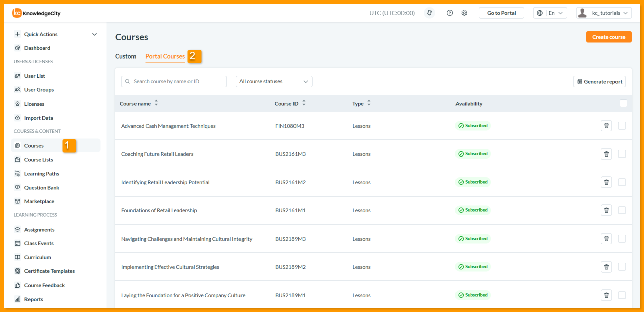Remove Foundations of Retail Leadership via trash icon
This screenshot has width=644, height=312.
click(x=606, y=210)
